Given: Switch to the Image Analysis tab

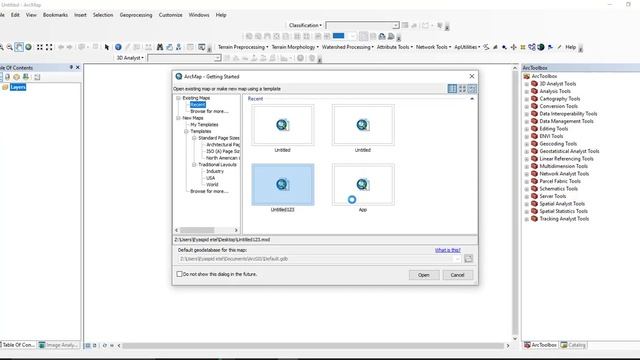Looking at the screenshot, I should [58, 345].
